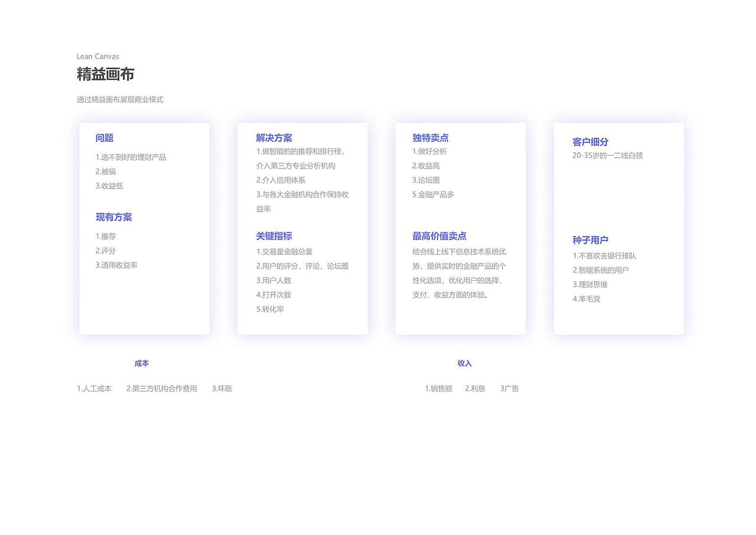Select the 现有方案 heading
756x535 pixels.
coord(113,217)
